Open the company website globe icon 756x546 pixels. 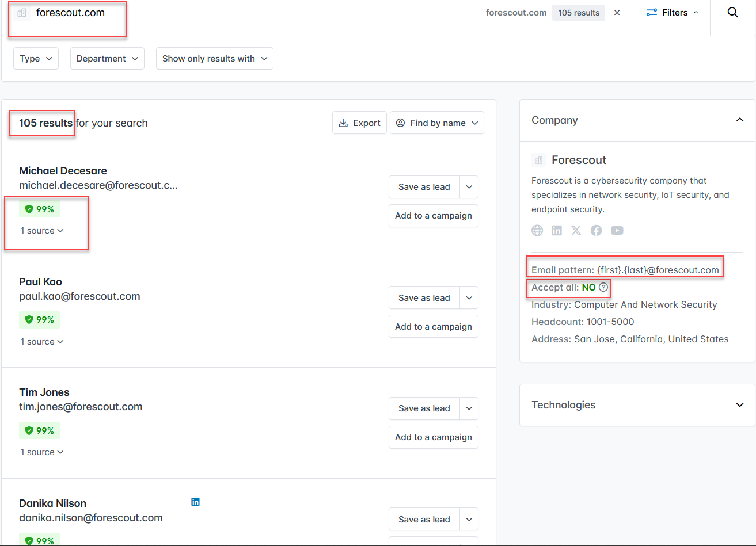[537, 231]
